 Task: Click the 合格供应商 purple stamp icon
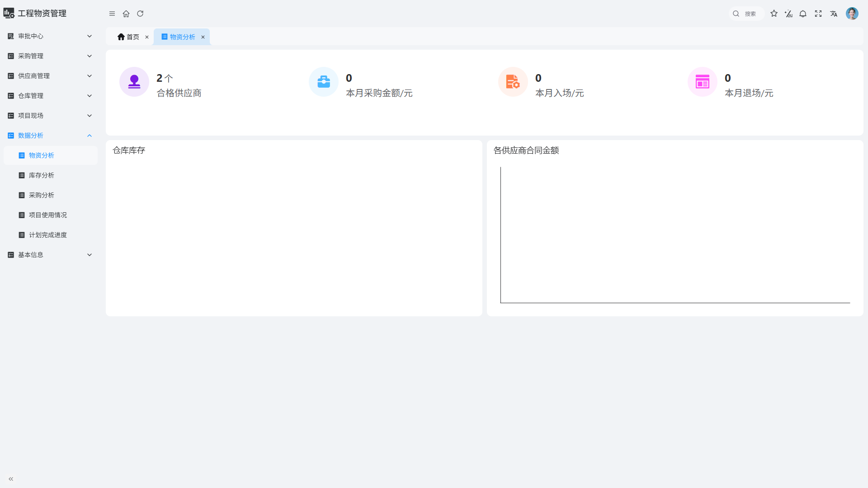134,82
